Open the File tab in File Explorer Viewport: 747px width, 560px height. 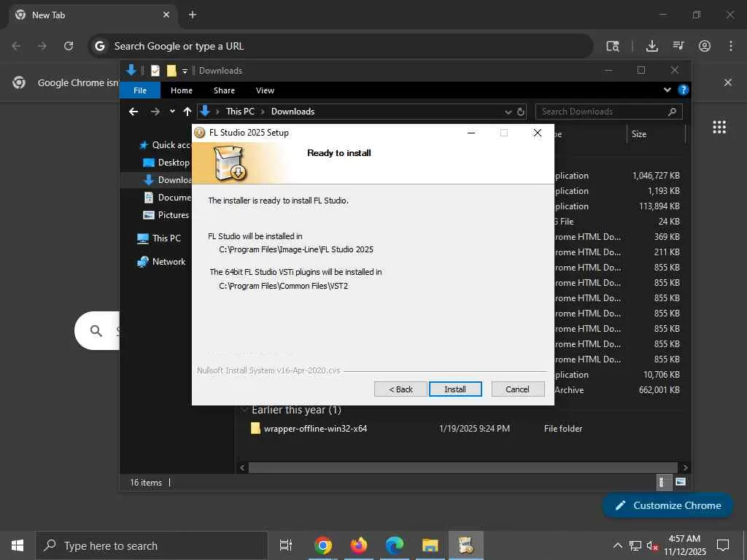coord(140,90)
